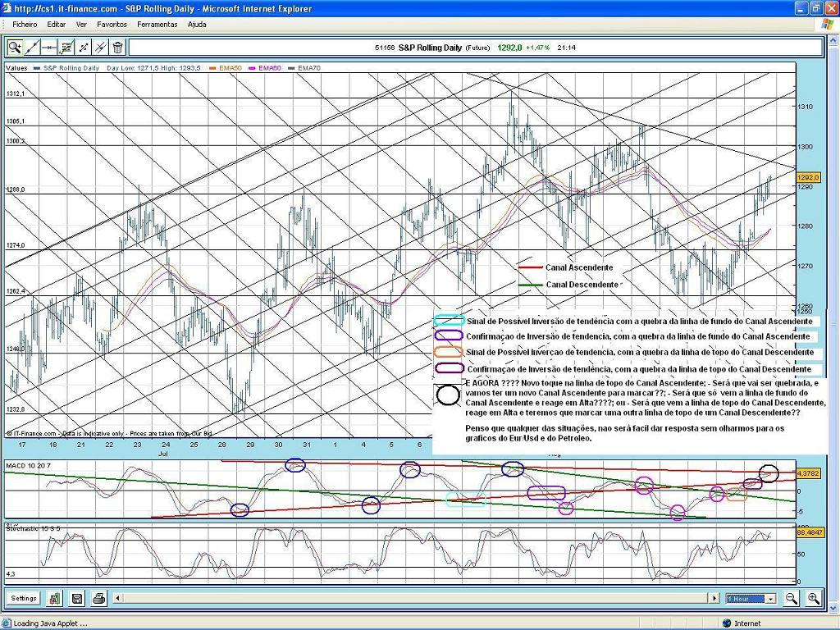Viewport: 840px width, 630px height.
Task: Select the zoom magnifier tool
Action: (x=15, y=48)
